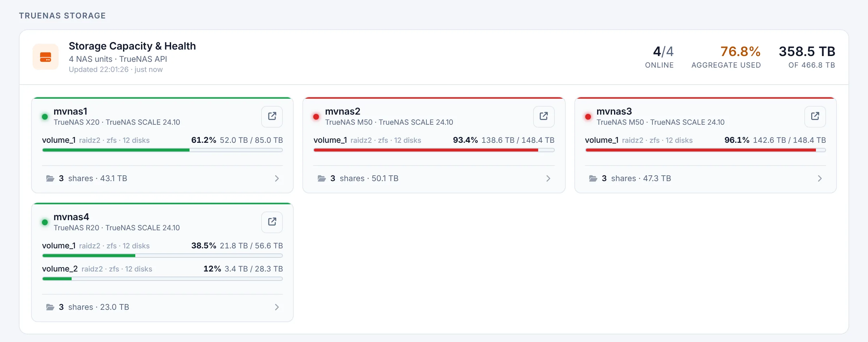Click the mvnas2 shares folder icon

[322, 178]
